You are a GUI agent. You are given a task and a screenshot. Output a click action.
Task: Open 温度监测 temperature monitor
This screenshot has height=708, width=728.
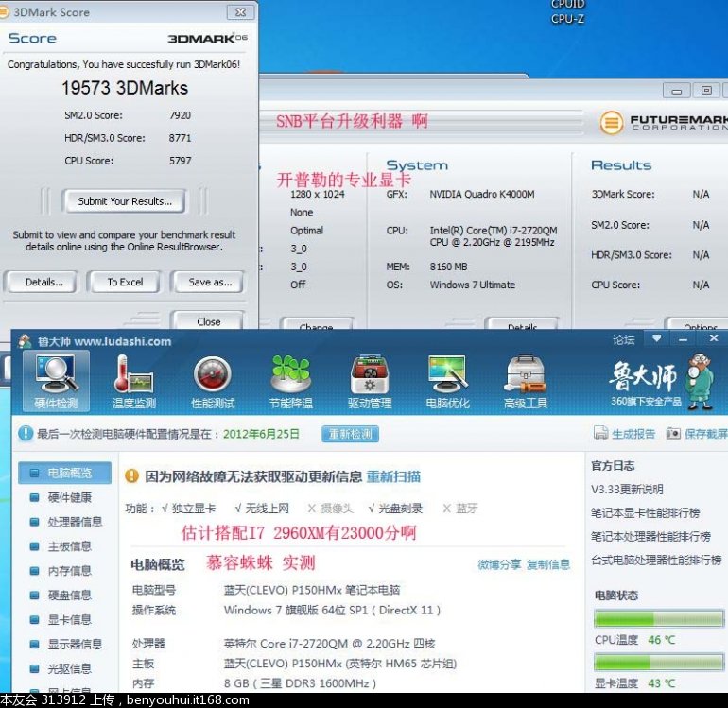[x=133, y=382]
